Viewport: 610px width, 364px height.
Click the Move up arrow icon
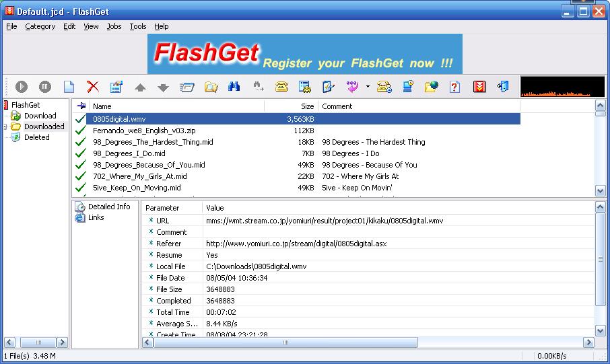coord(140,87)
